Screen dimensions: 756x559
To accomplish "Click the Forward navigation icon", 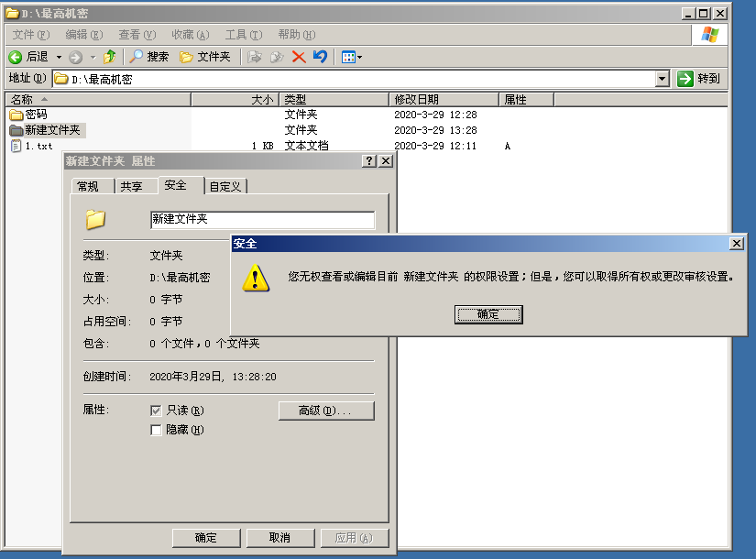I will pyautogui.click(x=76, y=56).
